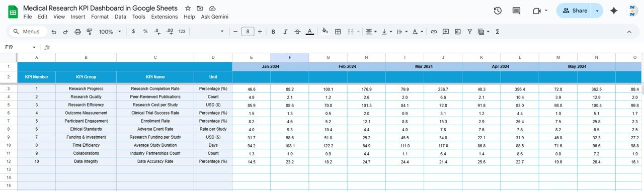This screenshot has width=644, height=191.
Task: Click the Jan-2024 header cell
Action: 271,66
